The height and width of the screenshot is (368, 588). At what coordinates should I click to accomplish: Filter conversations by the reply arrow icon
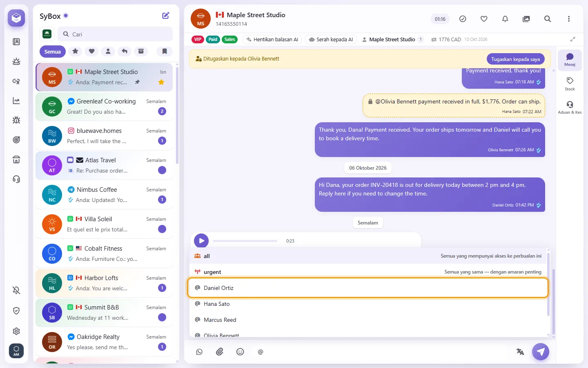pyautogui.click(x=125, y=51)
